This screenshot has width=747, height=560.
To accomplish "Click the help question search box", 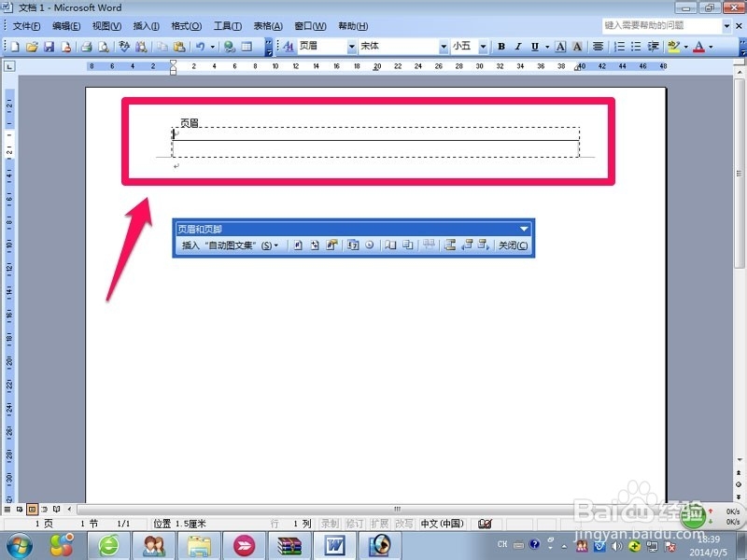I will (x=662, y=25).
